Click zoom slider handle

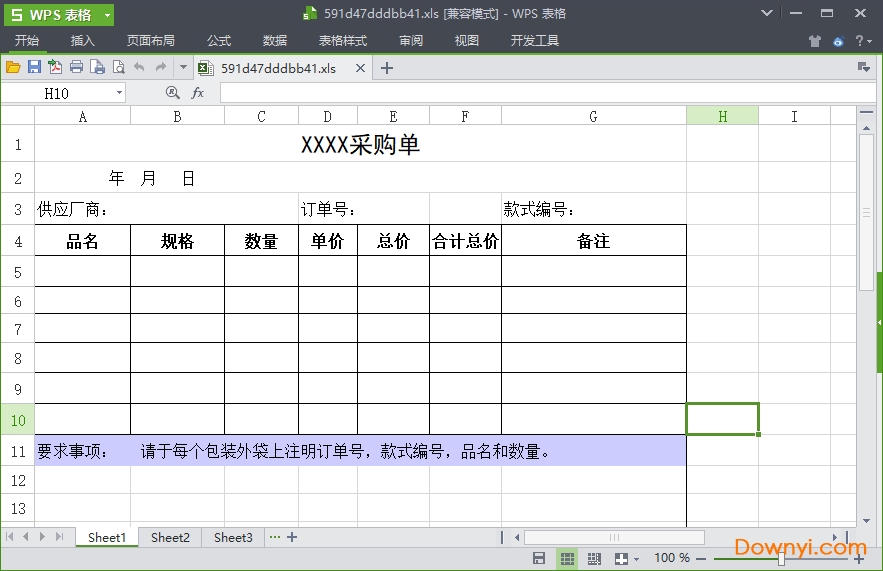pyautogui.click(x=781, y=559)
